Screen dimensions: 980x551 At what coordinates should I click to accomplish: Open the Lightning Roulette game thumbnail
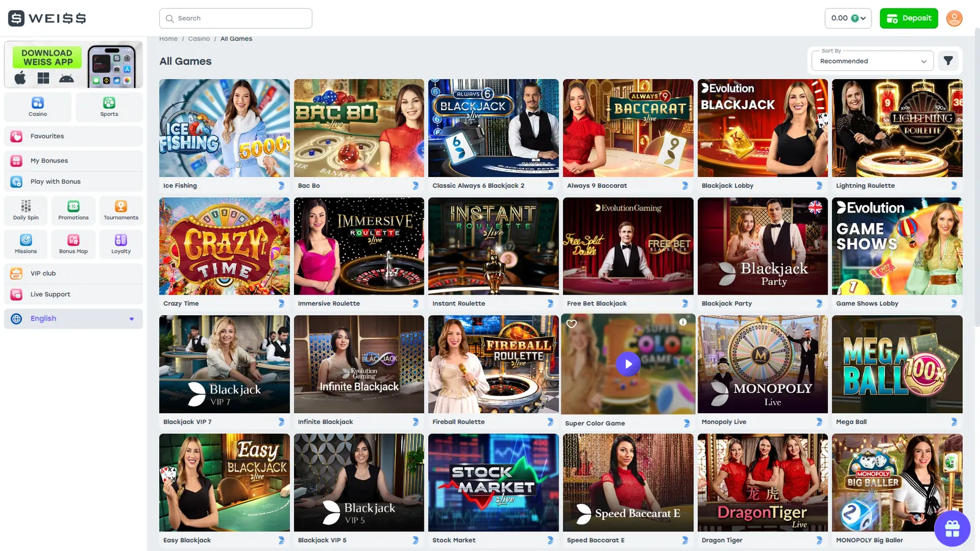897,128
